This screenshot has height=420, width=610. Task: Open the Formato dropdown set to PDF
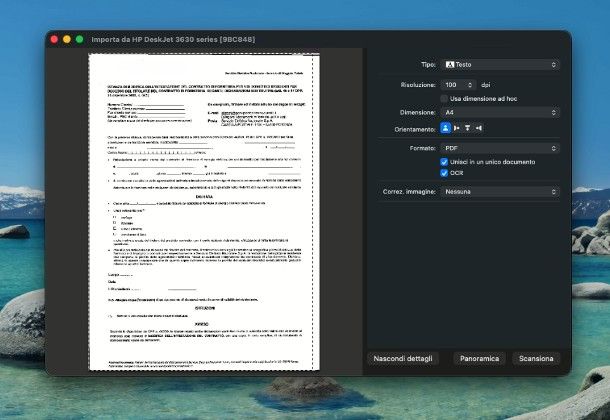(500, 147)
